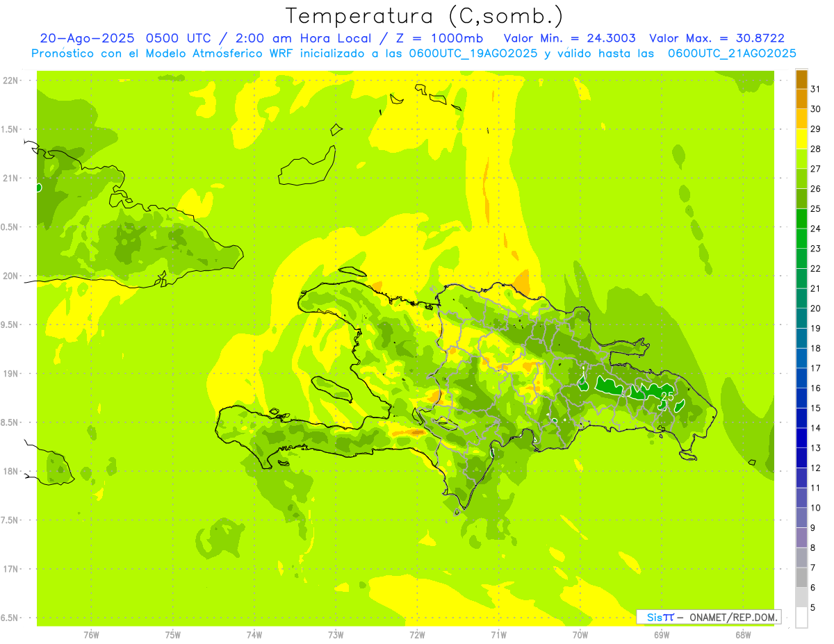Click legend value "20" on the color bar
The image size is (834, 644).
coord(816,308)
